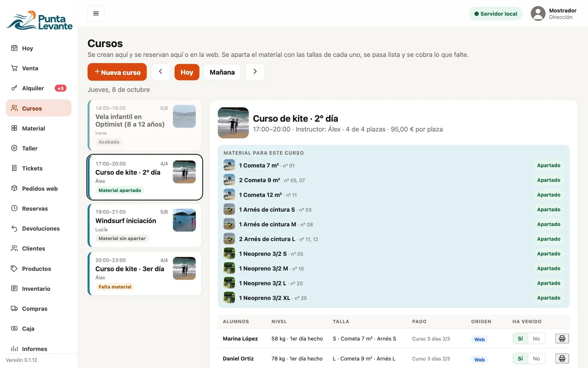Click the Hoy calendar icon in sidebar
The width and height of the screenshot is (588, 368).
click(x=14, y=48)
